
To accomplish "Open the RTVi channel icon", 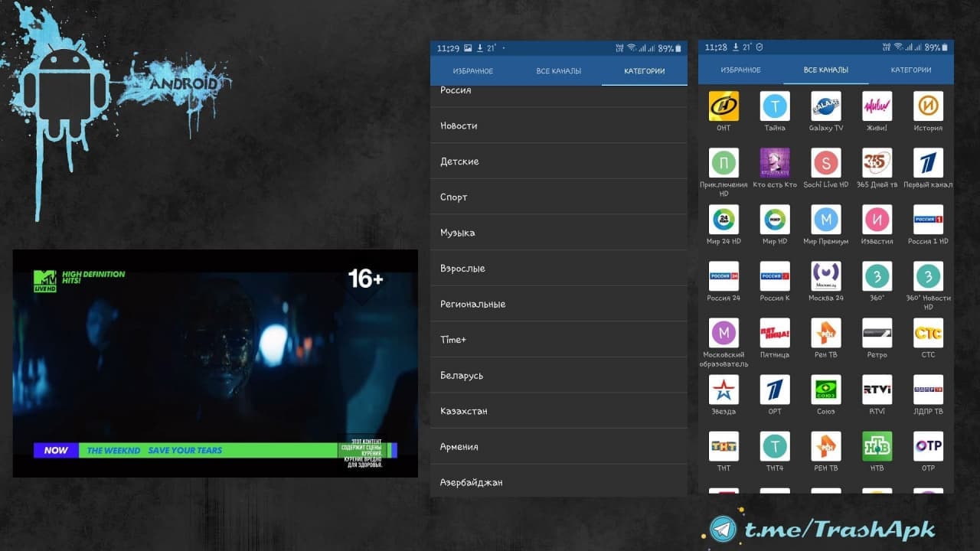I will [x=877, y=390].
